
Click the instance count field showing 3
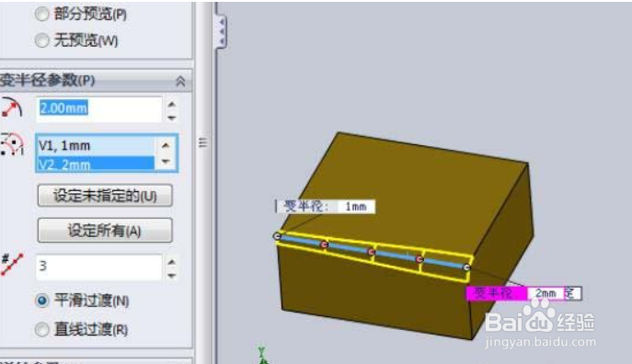pos(99,267)
